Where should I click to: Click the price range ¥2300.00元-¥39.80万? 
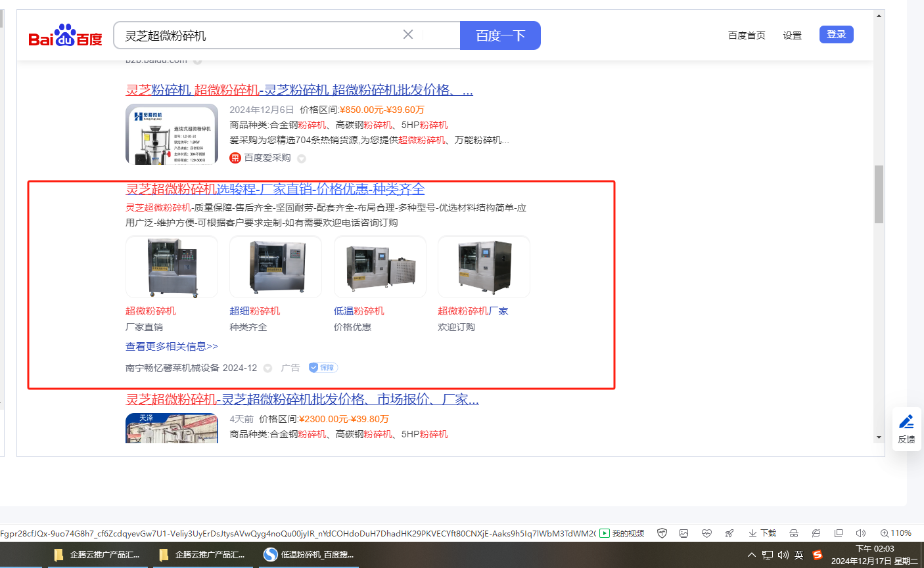tap(344, 419)
